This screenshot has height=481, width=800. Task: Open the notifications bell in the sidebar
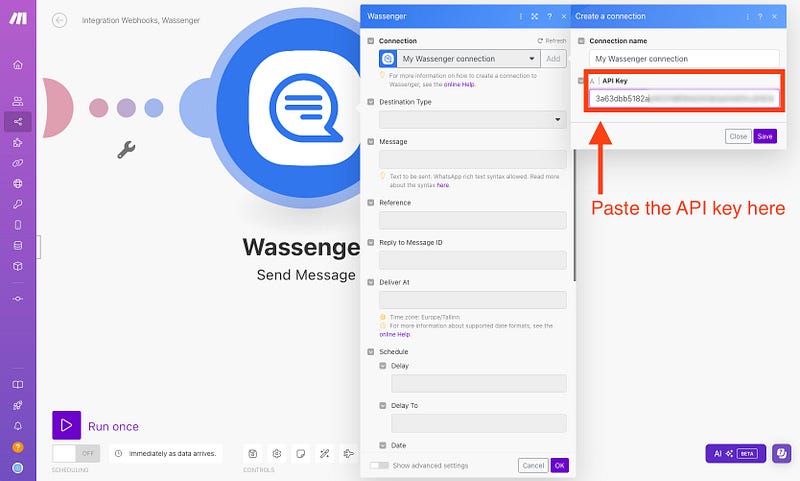coord(17,426)
